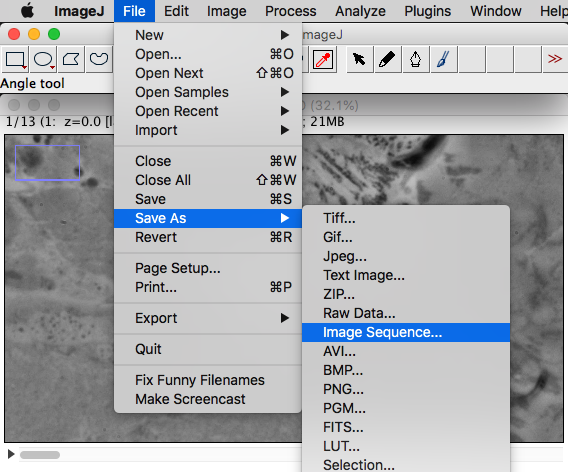Open the Process menu
Viewport: 568px width, 472px height.
[291, 11]
